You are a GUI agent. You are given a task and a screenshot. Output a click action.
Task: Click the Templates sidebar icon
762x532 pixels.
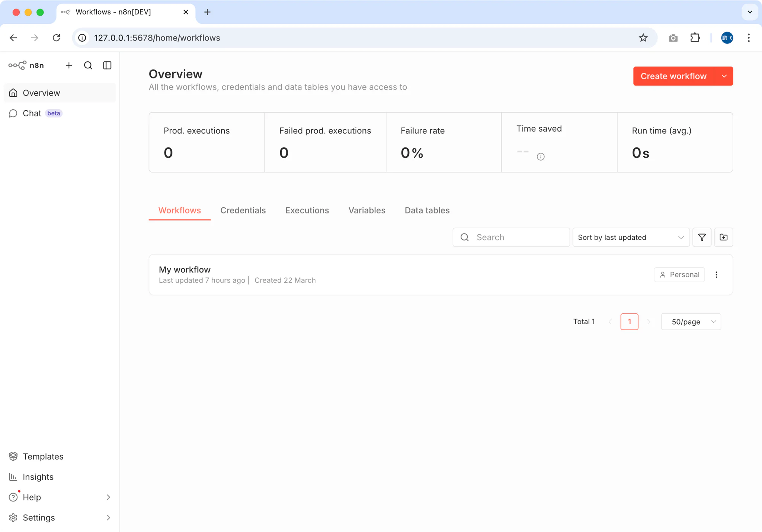coord(13,456)
